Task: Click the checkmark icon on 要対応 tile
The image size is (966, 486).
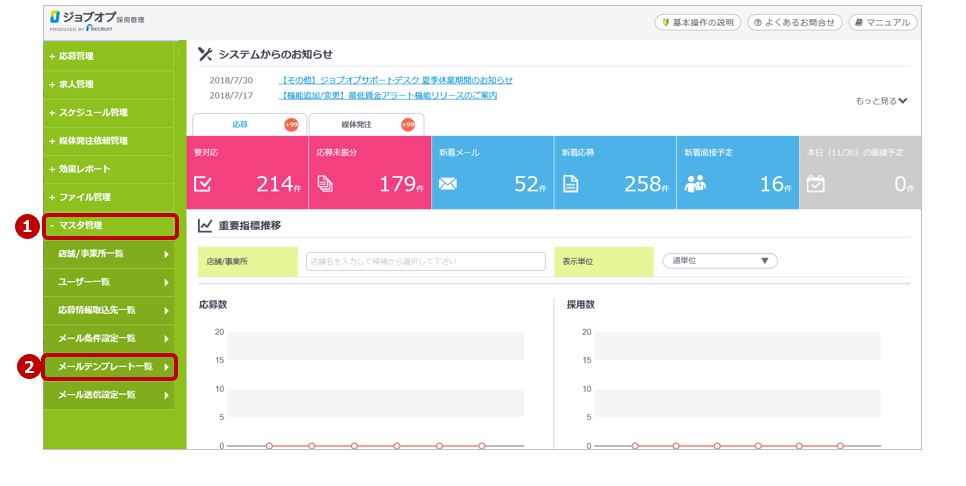Action: 203,184
